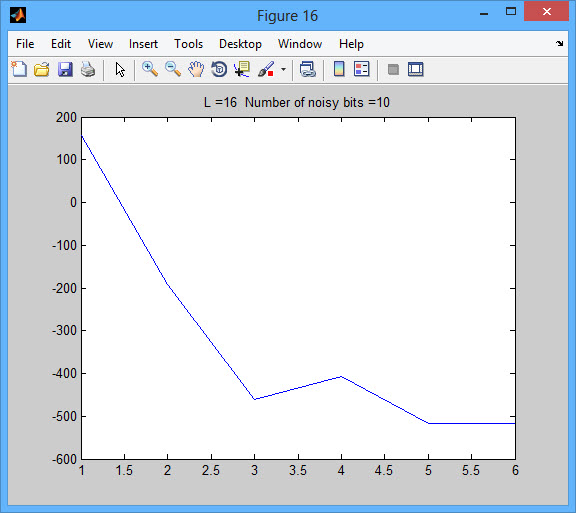576x513 pixels.
Task: Toggle the Data Cursor tool
Action: tap(242, 69)
